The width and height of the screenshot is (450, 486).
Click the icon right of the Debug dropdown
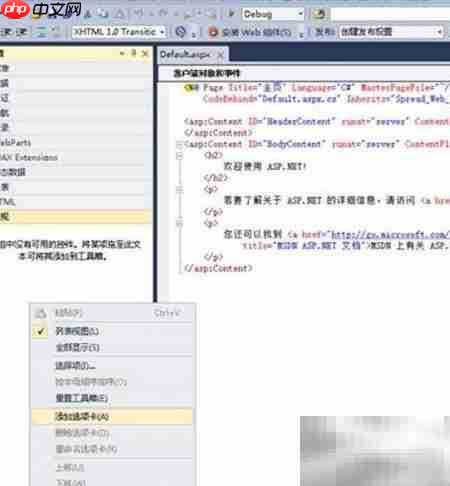coord(319,14)
